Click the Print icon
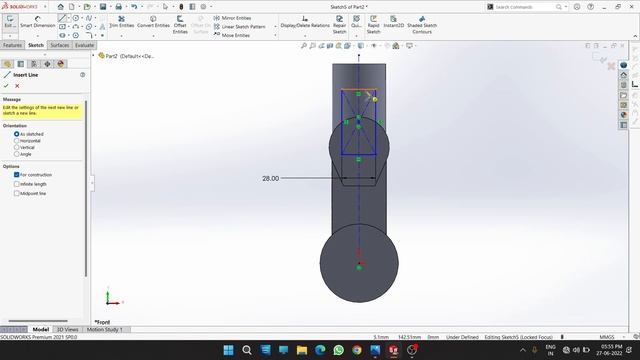 tap(118, 7)
